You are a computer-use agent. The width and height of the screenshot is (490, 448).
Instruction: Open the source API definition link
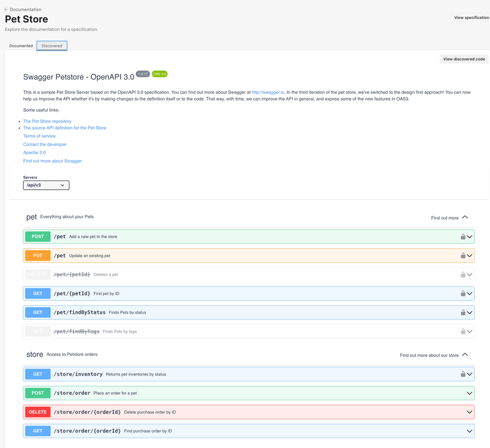click(x=65, y=128)
